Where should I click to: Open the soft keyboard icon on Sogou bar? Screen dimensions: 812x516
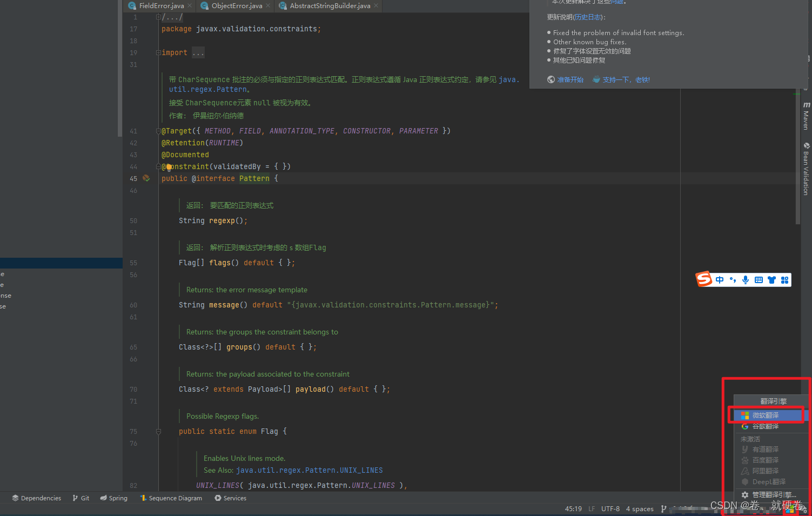coord(759,280)
